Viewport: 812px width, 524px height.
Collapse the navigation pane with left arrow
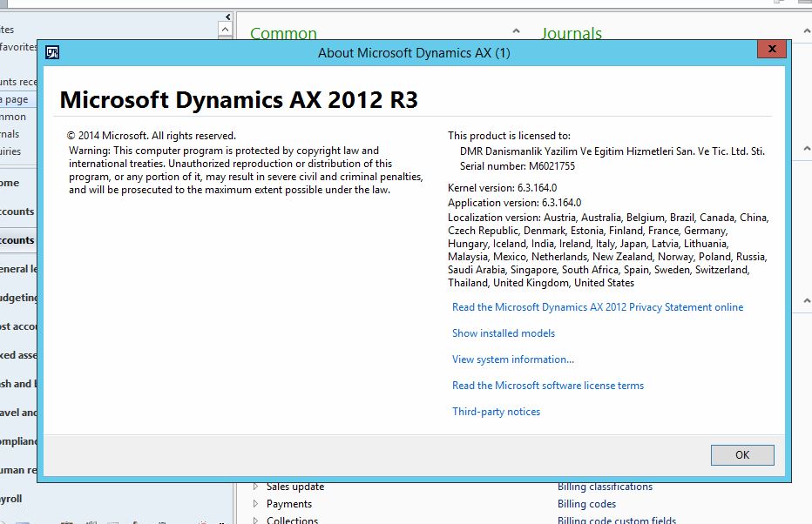click(x=228, y=17)
